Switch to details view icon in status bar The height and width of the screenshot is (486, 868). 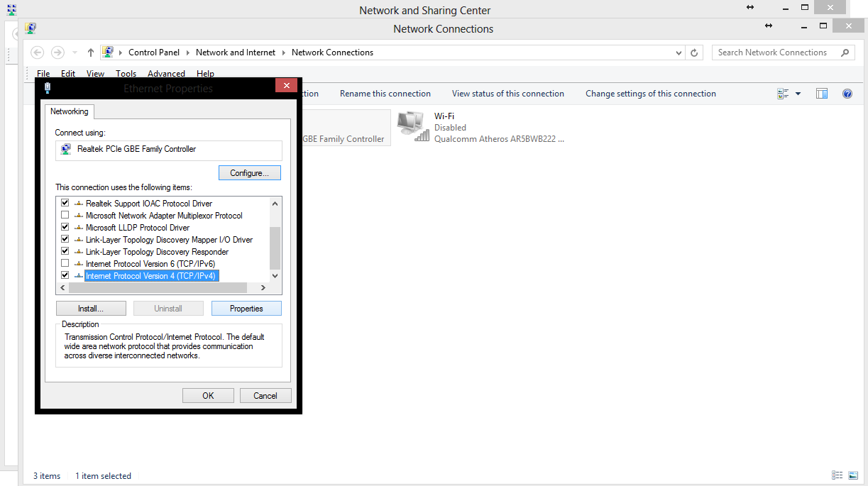coord(837,475)
